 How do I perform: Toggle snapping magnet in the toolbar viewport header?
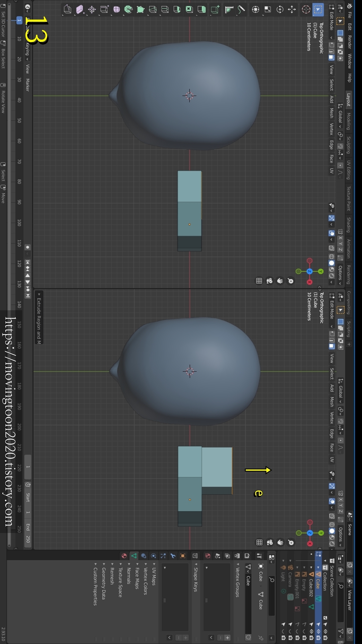click(340, 146)
